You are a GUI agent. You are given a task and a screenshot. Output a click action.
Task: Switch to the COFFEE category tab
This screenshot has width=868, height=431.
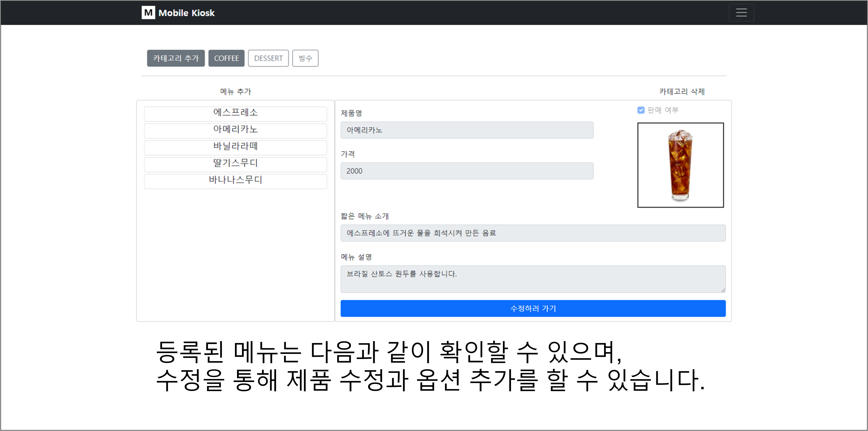coord(226,58)
